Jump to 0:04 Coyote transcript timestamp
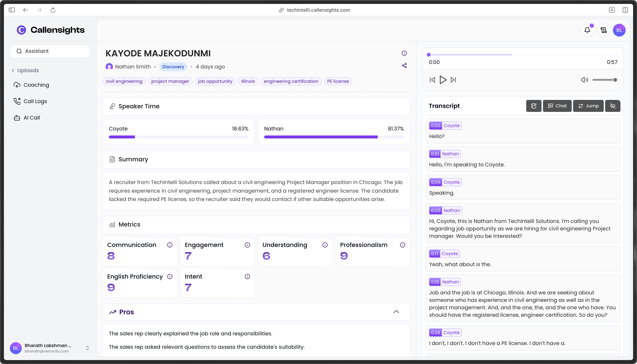 pyautogui.click(x=436, y=182)
